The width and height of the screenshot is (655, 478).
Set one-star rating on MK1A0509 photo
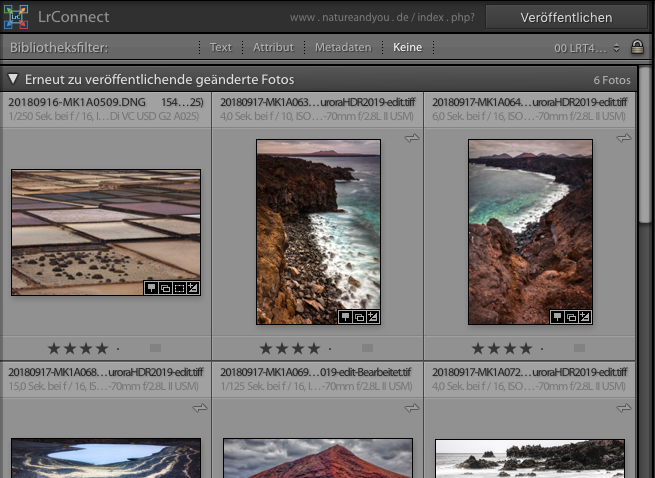click(x=54, y=348)
